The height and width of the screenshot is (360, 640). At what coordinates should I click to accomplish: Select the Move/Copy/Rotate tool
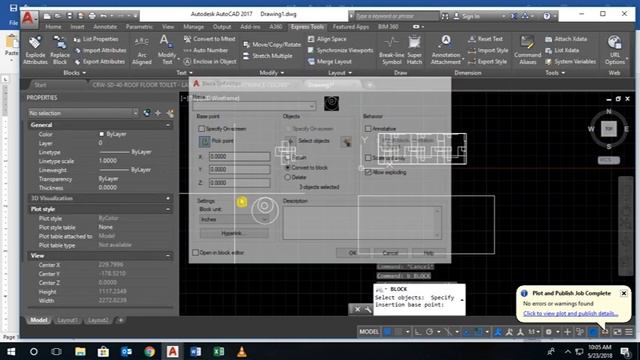[x=272, y=44]
